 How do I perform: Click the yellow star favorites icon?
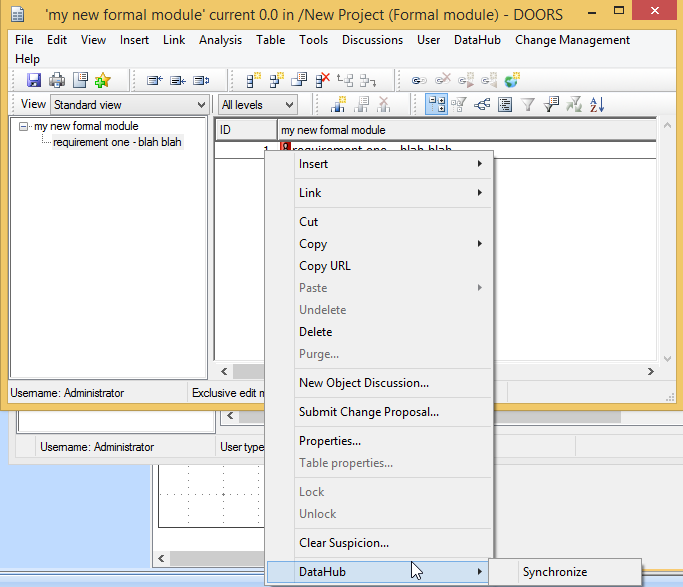[x=102, y=80]
